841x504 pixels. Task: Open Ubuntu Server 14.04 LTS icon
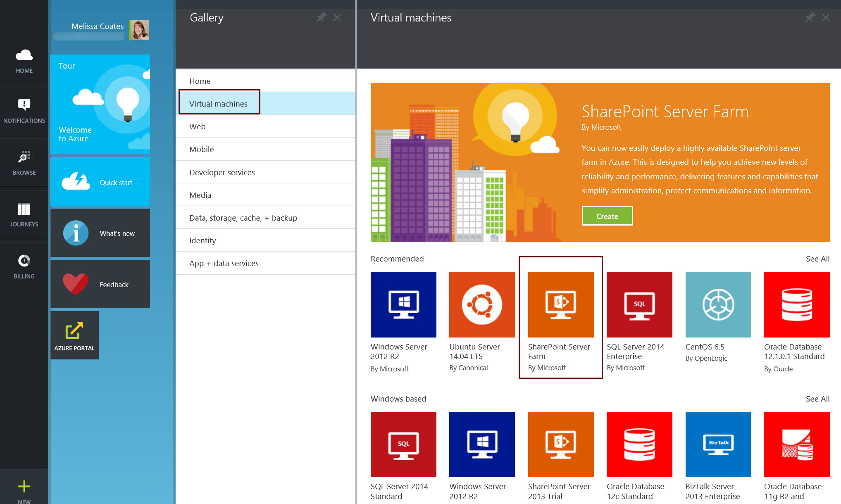click(x=482, y=304)
